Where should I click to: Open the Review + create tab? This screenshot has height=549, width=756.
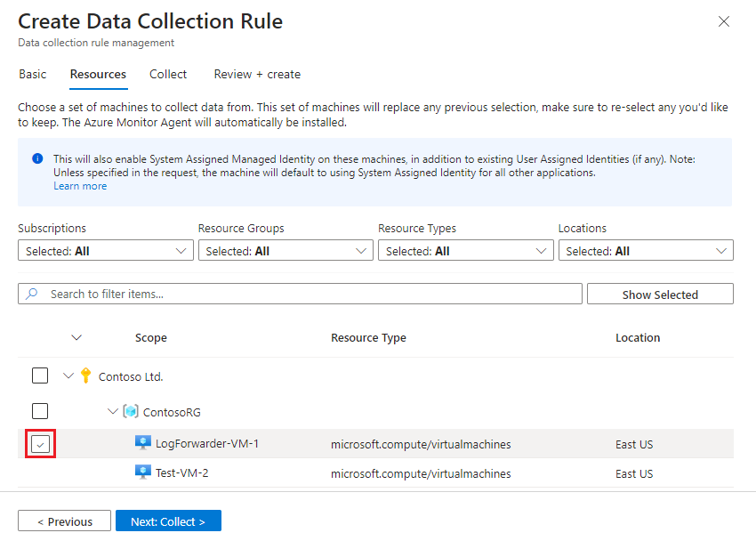[256, 75]
